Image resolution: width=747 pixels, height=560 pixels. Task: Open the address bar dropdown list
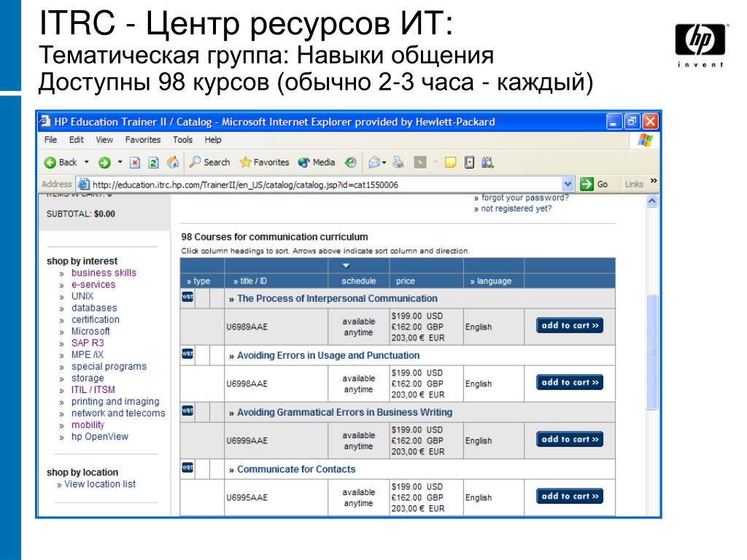click(568, 184)
